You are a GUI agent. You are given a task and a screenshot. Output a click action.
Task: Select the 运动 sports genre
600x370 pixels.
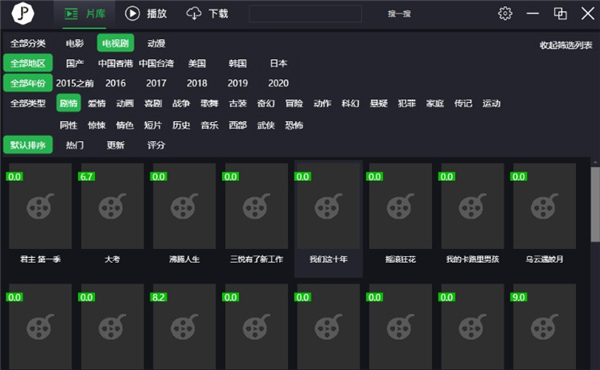pos(491,103)
